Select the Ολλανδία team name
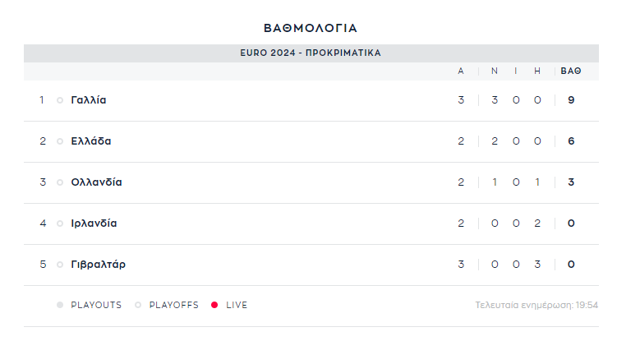This screenshot has height=364, width=640. click(x=97, y=182)
